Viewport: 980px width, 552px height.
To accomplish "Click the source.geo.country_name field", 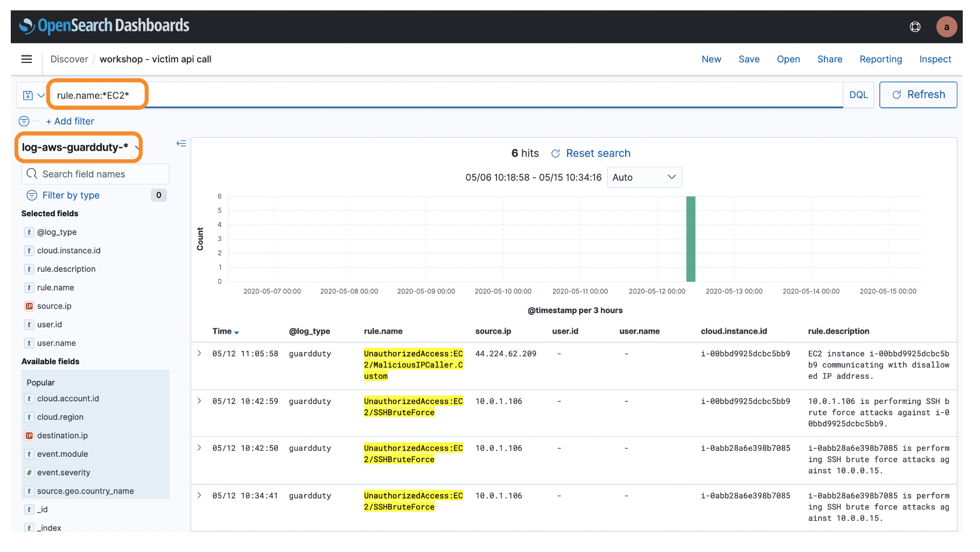I will point(85,491).
